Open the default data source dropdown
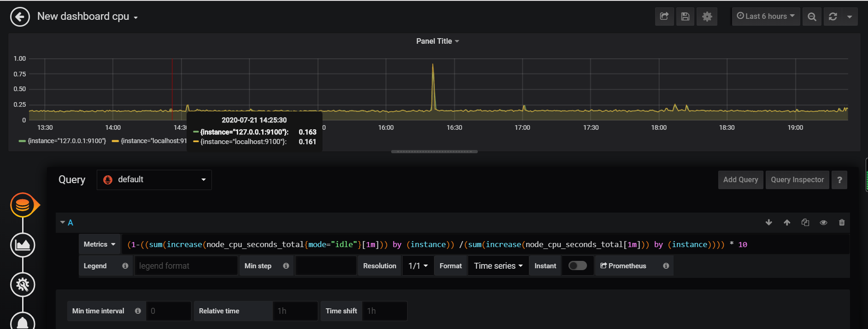868x329 pixels. [154, 180]
